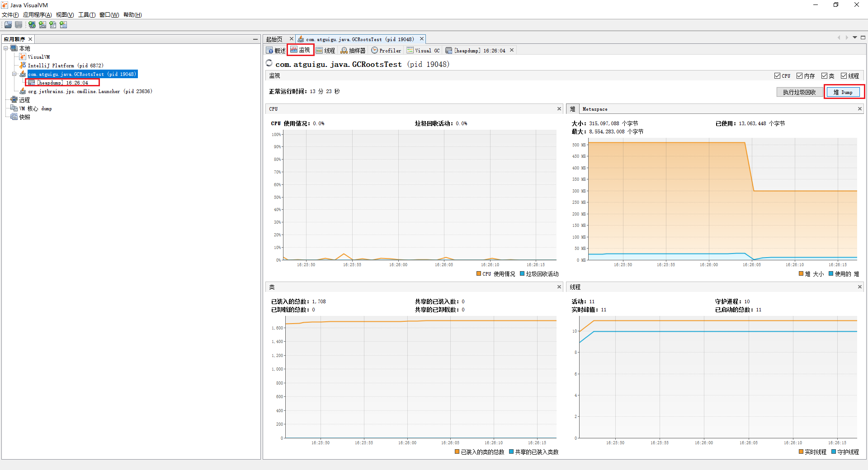Open the 工具 menu
The image size is (868, 470).
87,15
